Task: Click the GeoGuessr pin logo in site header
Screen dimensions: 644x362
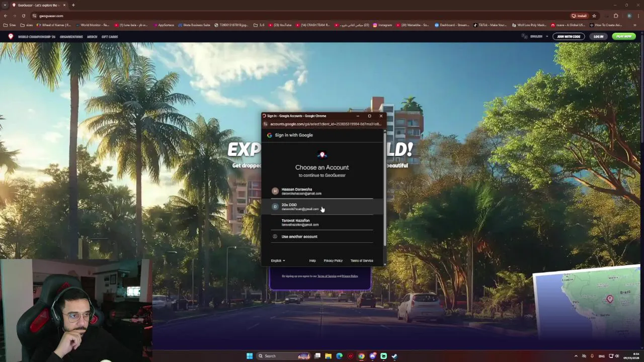Action: (x=11, y=36)
